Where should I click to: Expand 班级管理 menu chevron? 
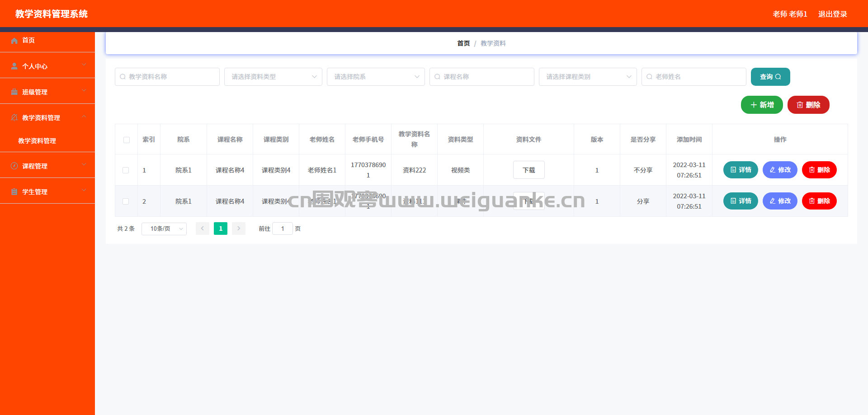[84, 91]
